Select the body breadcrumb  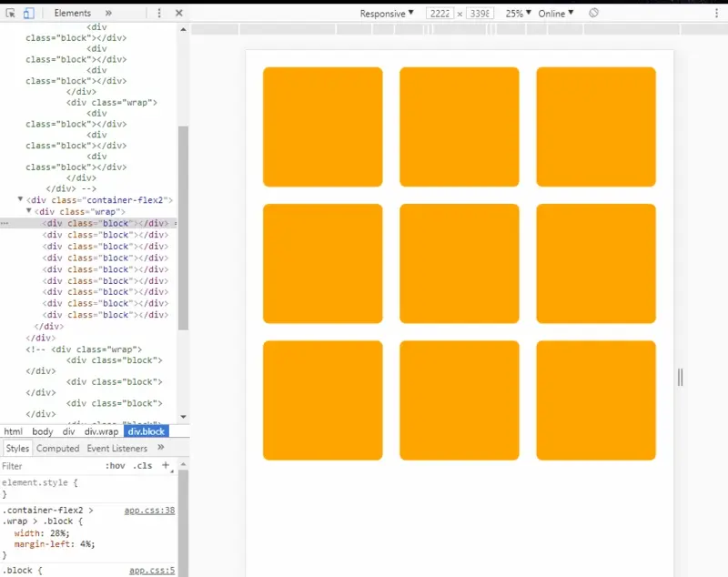click(42, 431)
